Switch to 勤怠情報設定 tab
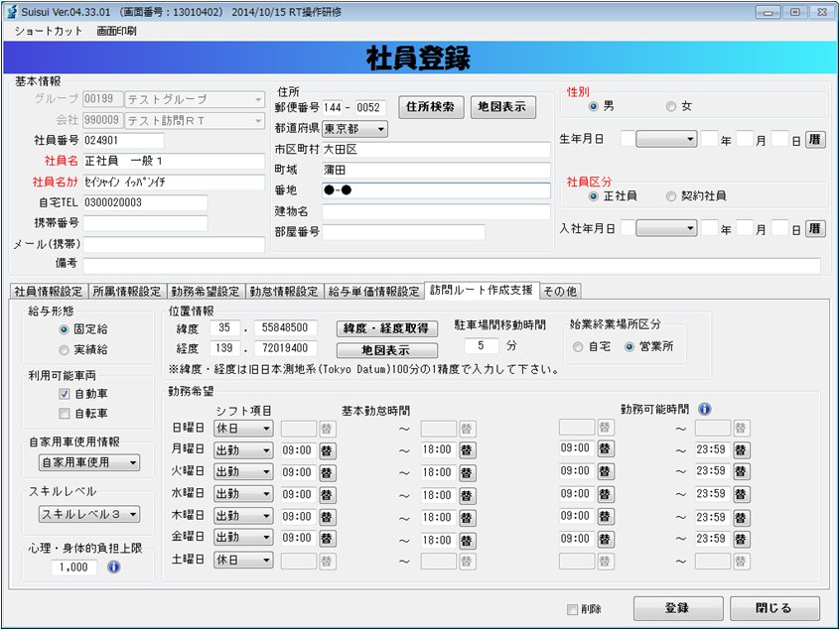This screenshot has height=630, width=840. (x=284, y=291)
